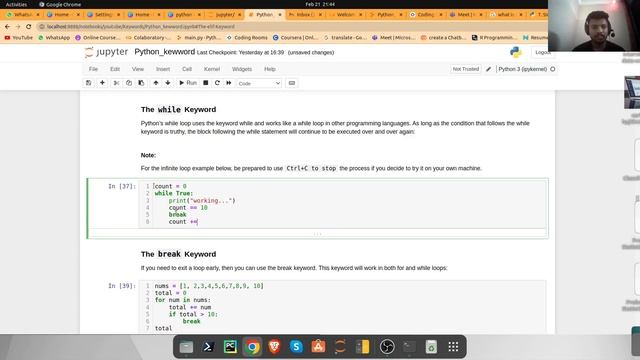640x360 pixels.
Task: Show applications grid in the dock
Action: [453, 347]
